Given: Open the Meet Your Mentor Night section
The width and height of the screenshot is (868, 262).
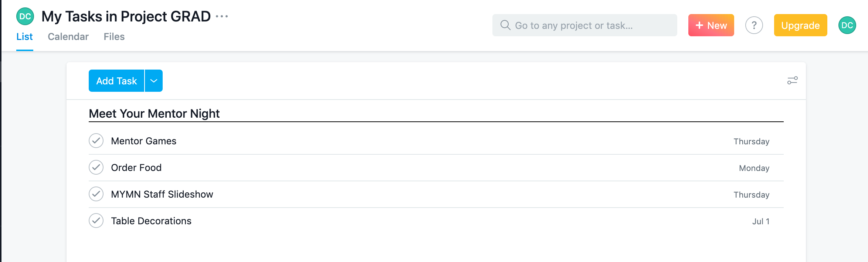Looking at the screenshot, I should click(154, 114).
